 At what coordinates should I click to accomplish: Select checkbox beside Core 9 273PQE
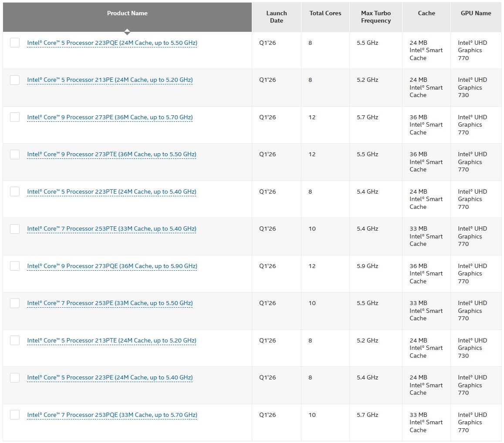coord(15,266)
